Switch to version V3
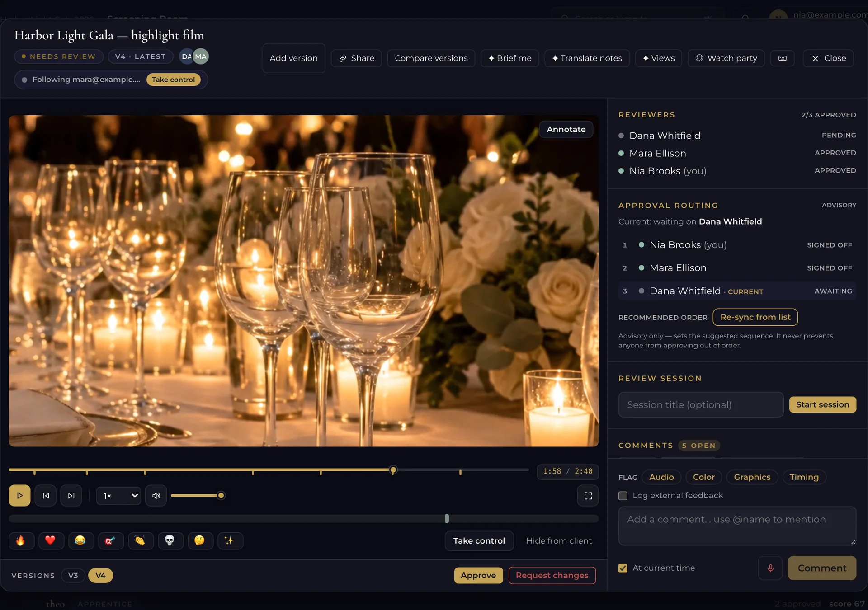The image size is (868, 610). [x=73, y=575]
